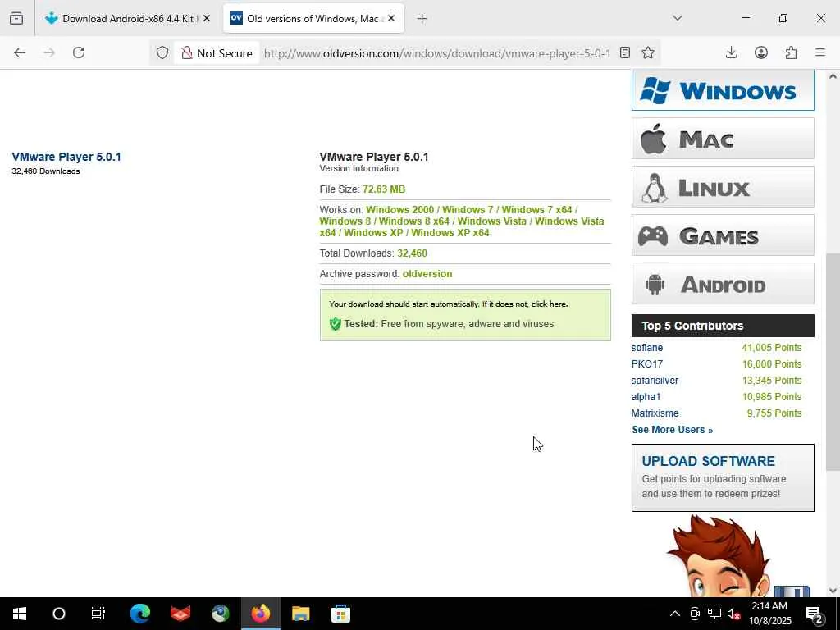This screenshot has width=840, height=630.
Task: Open the red app icon beside Edge
Action: pos(180,614)
